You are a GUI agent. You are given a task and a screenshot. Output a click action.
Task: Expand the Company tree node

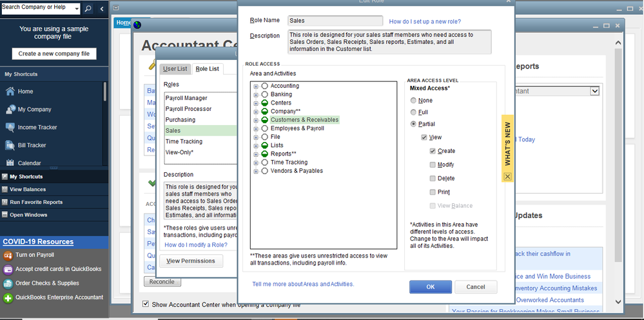[256, 112]
